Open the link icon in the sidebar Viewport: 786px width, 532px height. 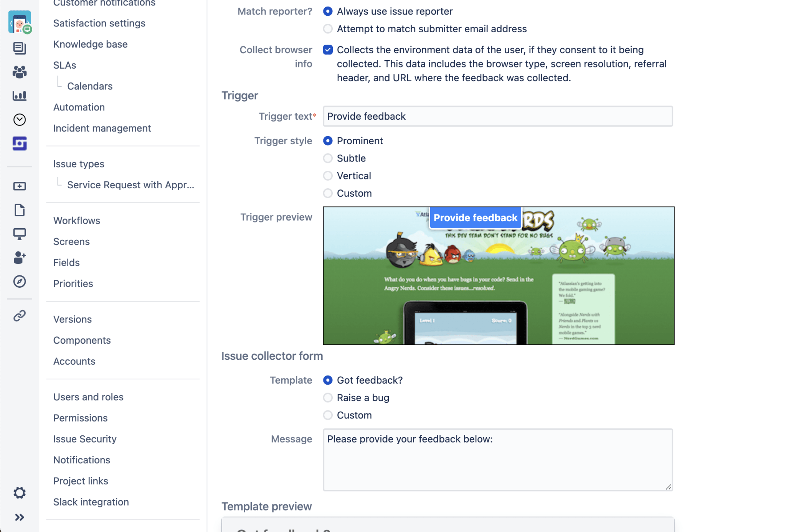pos(20,315)
